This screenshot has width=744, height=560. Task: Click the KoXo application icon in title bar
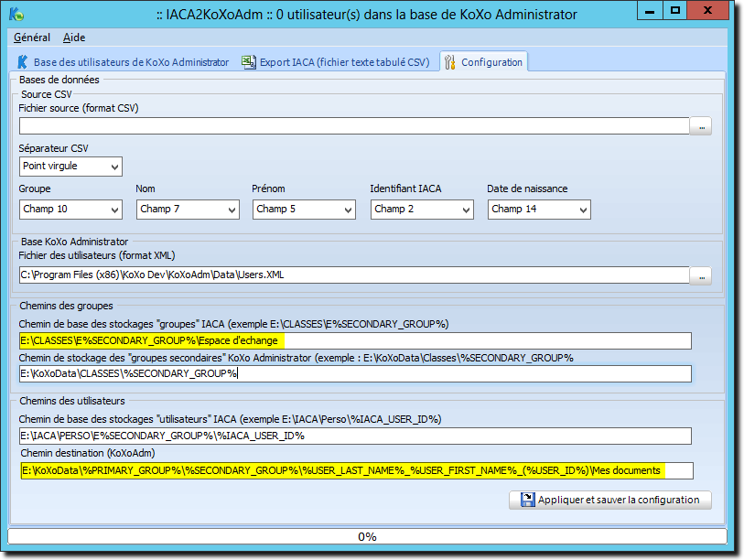[16, 15]
